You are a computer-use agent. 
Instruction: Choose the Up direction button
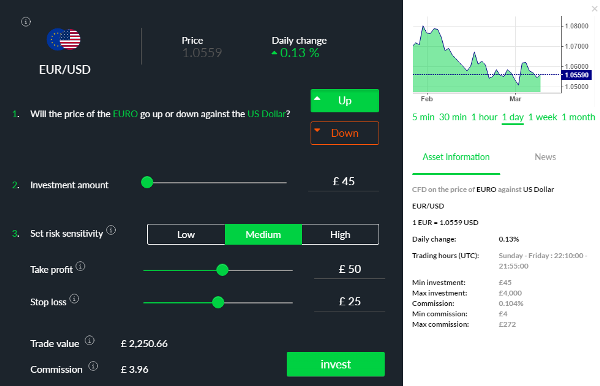[345, 101]
